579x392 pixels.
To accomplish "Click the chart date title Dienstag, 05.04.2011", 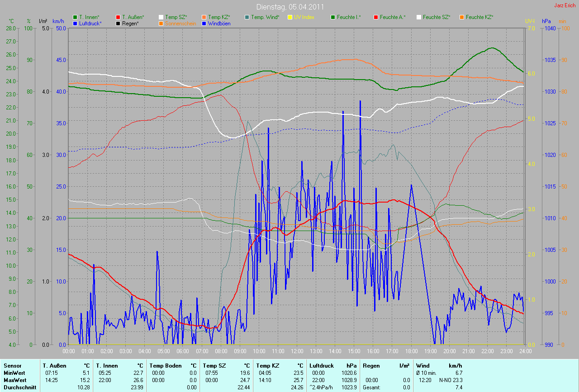I will pos(289,7).
